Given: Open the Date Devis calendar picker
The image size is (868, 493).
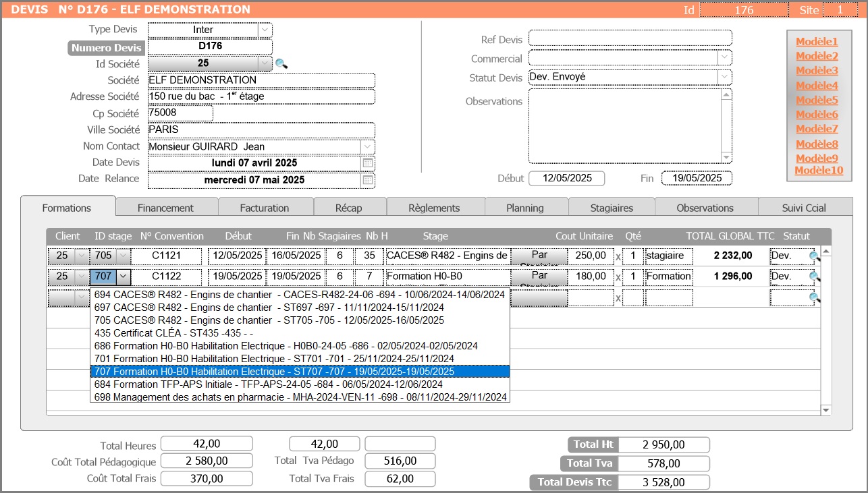Looking at the screenshot, I should coord(368,163).
